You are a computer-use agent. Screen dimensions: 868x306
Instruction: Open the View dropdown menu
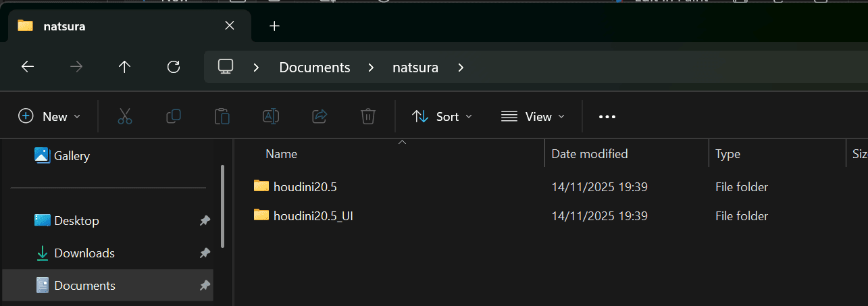click(x=533, y=116)
